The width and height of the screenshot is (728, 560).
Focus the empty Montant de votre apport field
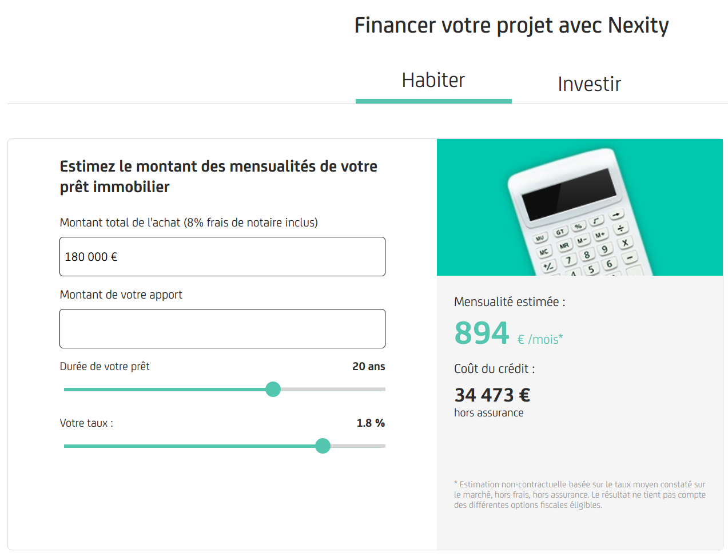(x=222, y=329)
